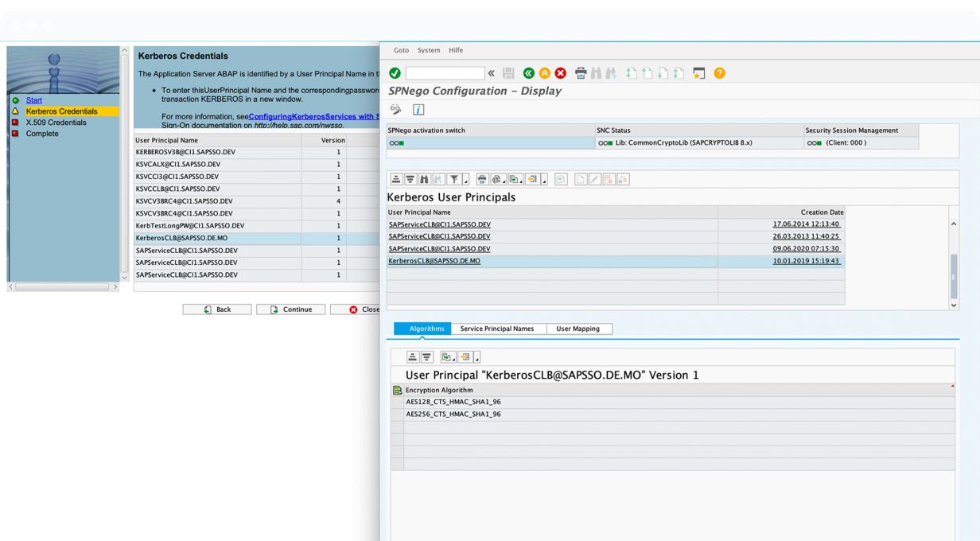Switch to Service Principal Names tab

click(x=498, y=329)
